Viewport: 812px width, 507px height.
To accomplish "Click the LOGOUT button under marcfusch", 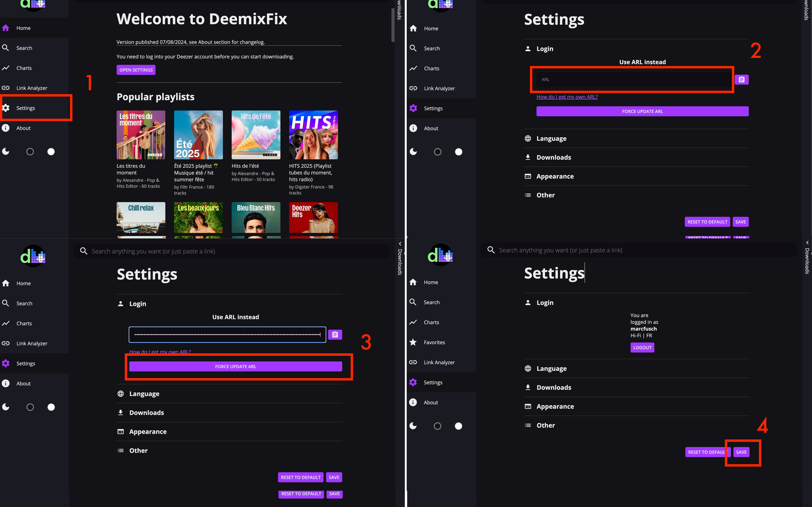I will point(642,347).
